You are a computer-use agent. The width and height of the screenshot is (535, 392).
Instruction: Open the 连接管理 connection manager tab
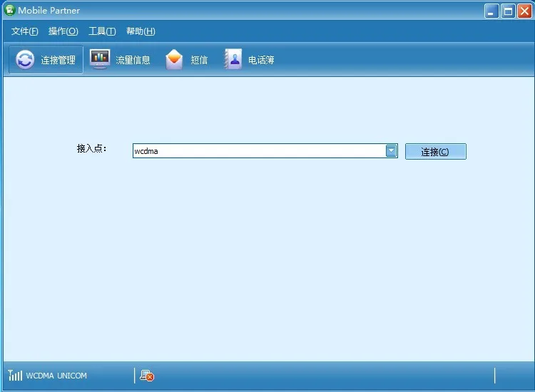click(46, 60)
